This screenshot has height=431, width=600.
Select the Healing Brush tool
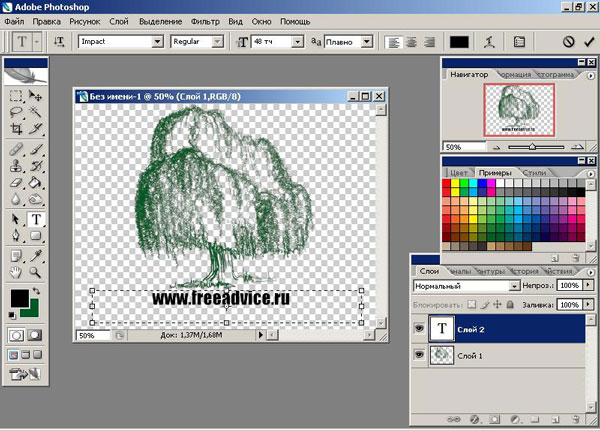pos(16,150)
